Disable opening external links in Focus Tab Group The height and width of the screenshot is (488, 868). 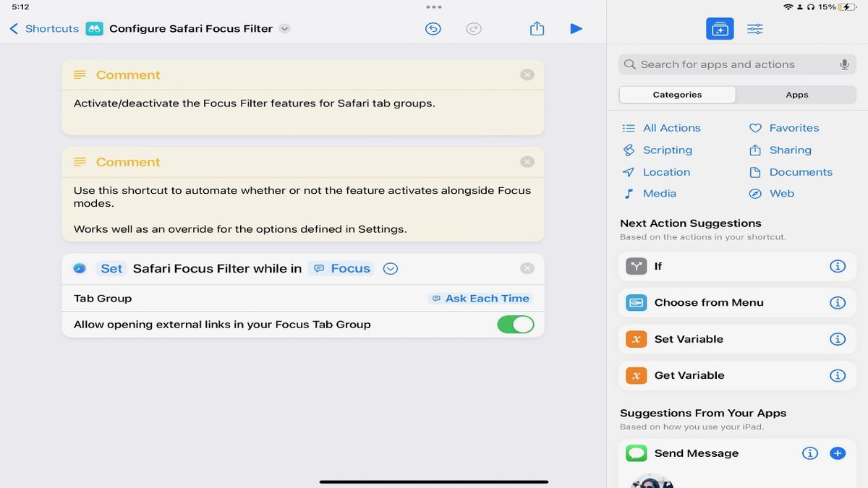515,324
